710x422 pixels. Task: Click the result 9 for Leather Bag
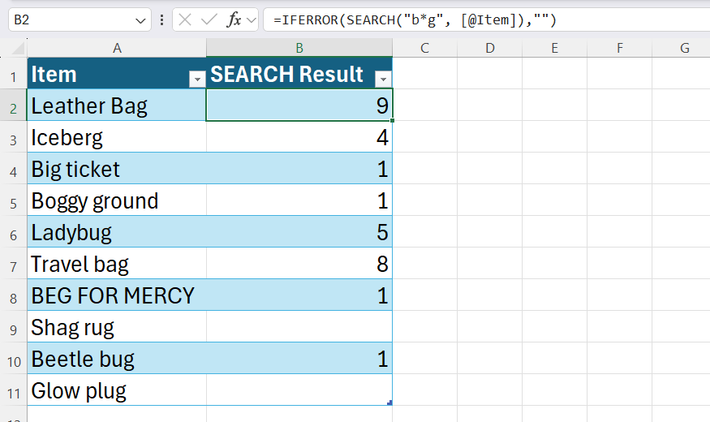(299, 105)
